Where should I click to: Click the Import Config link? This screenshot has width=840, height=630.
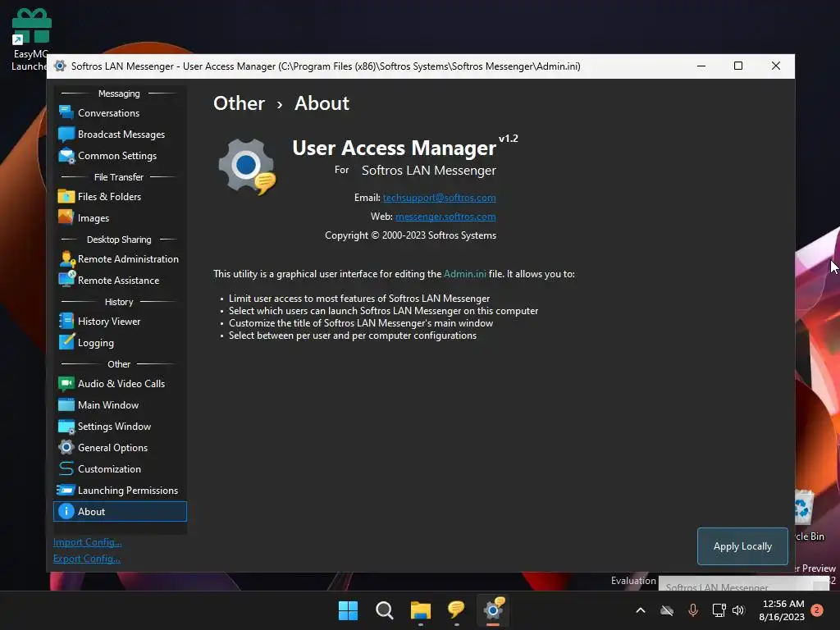point(87,542)
